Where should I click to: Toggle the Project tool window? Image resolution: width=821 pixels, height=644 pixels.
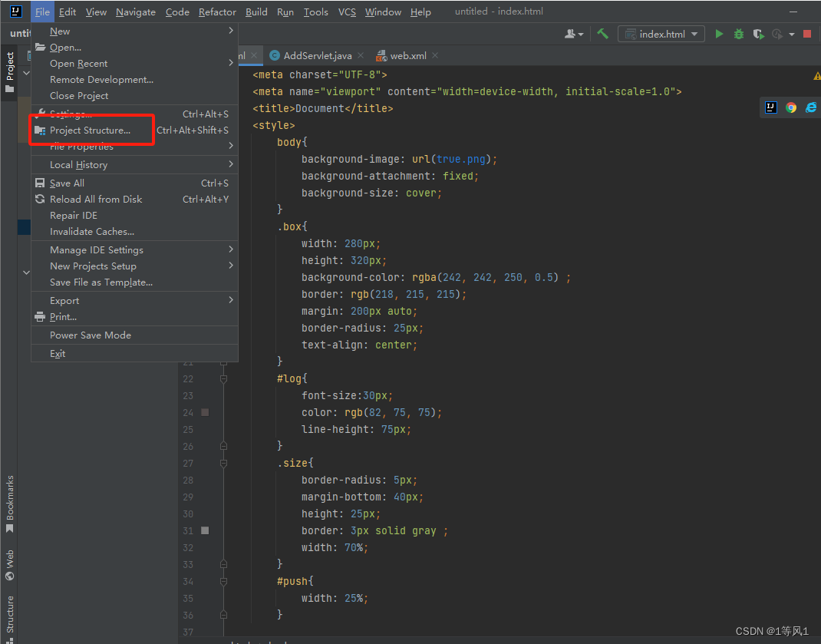pos(9,72)
